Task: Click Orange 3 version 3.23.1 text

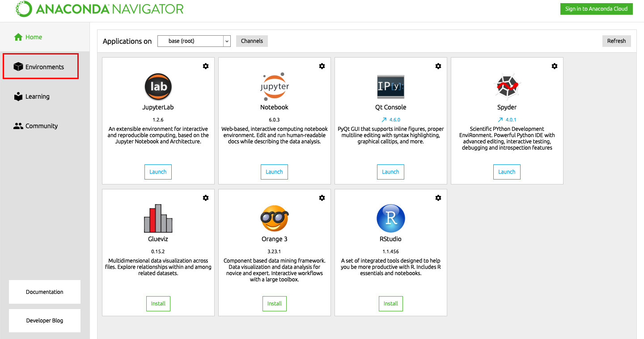Action: tap(275, 251)
